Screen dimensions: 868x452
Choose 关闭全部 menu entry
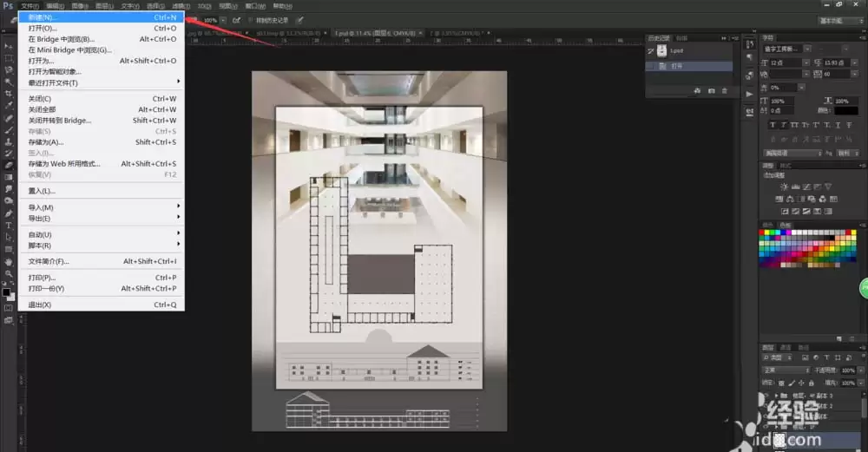tap(103, 109)
